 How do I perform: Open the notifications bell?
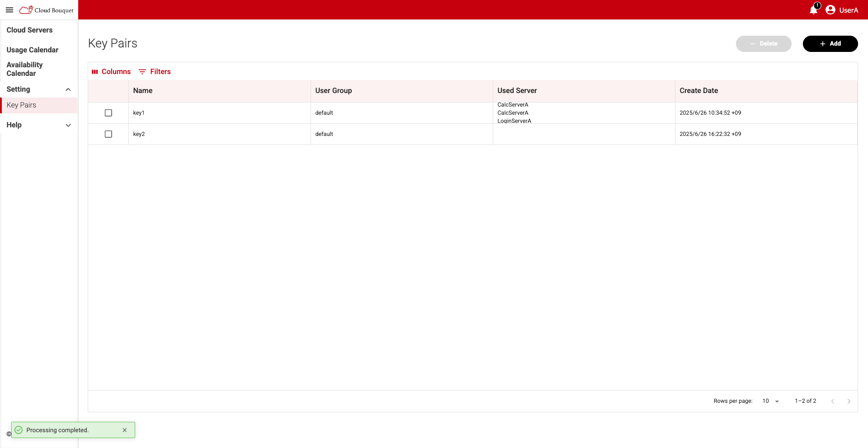[x=814, y=9]
